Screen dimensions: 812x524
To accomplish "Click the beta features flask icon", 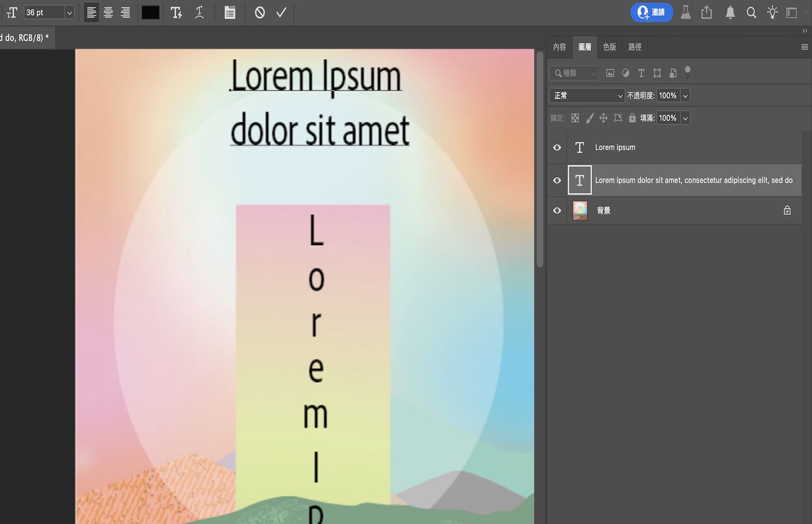I will [685, 12].
